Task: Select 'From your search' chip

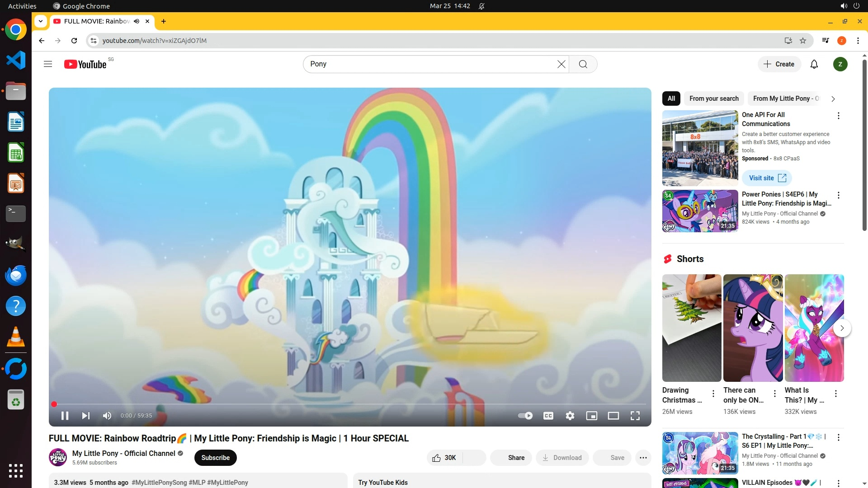Action: (713, 99)
